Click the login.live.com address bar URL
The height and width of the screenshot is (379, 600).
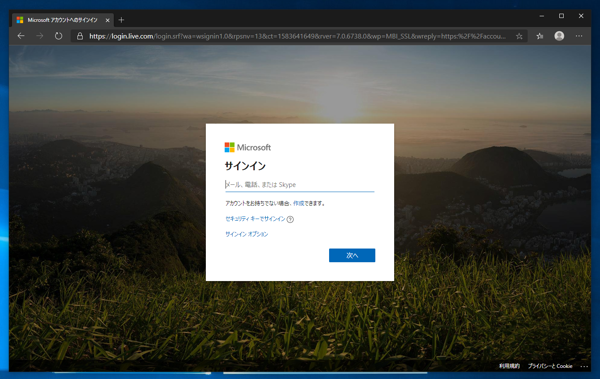tap(297, 36)
